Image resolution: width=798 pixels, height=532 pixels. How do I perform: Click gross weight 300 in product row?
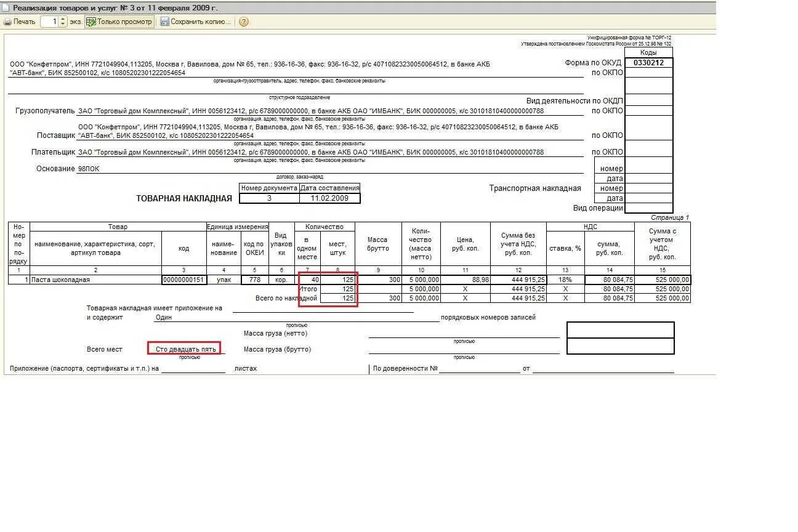pos(378,280)
